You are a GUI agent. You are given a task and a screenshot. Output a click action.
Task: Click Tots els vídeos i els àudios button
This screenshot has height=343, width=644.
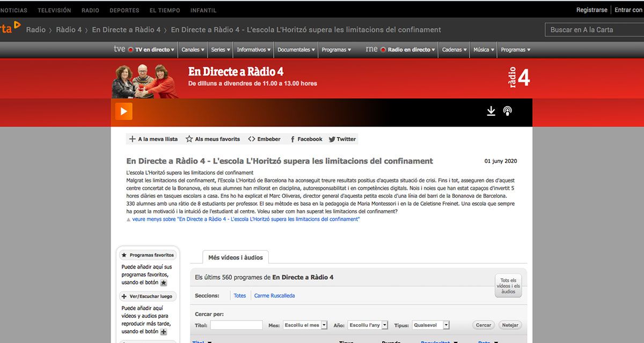coord(508,286)
